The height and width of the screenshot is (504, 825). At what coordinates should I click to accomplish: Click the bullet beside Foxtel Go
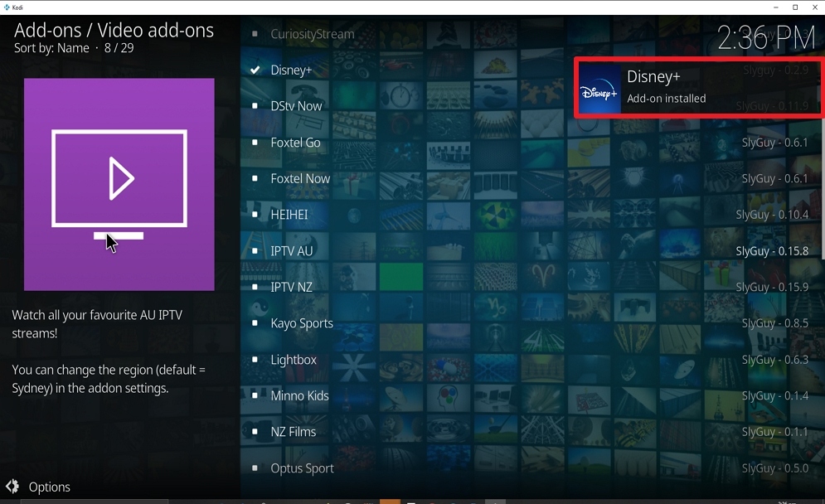point(255,142)
